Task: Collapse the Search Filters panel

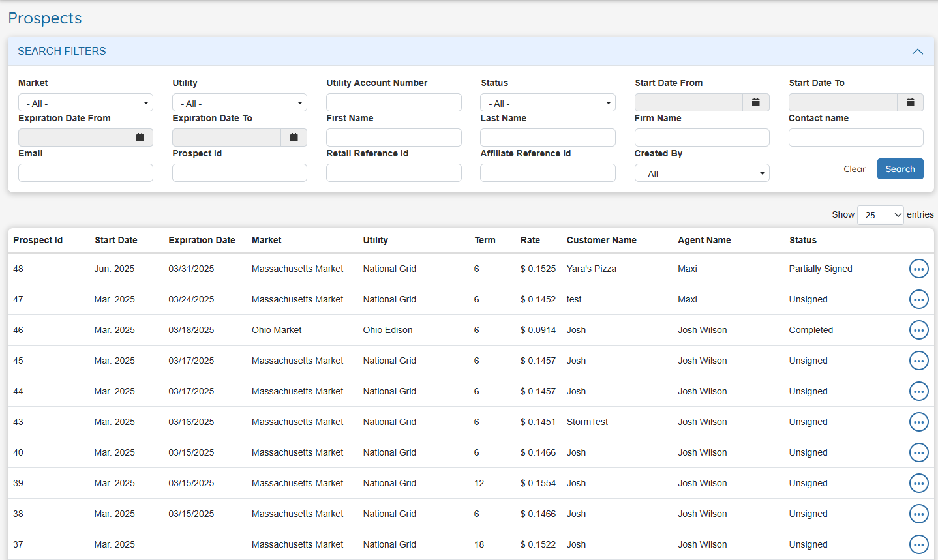Action: [x=917, y=52]
